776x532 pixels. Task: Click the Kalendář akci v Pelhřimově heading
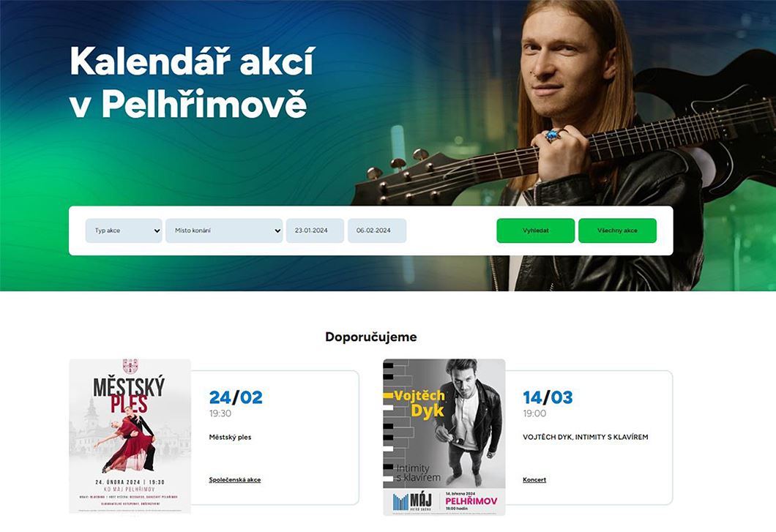(193, 83)
